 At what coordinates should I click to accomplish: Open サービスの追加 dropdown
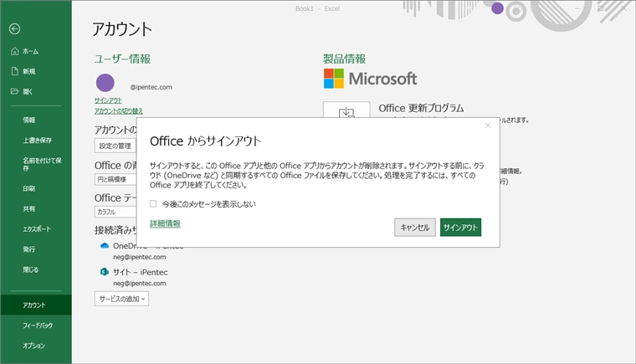[x=121, y=299]
